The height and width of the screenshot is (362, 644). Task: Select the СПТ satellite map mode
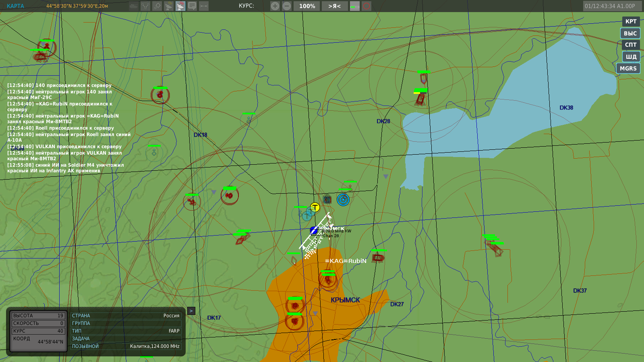(631, 45)
